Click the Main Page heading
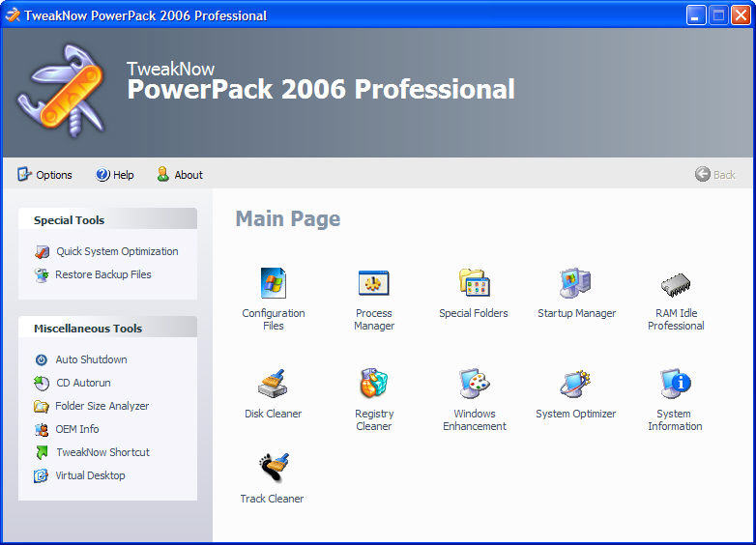Screen dimensions: 756x545 point(288,218)
